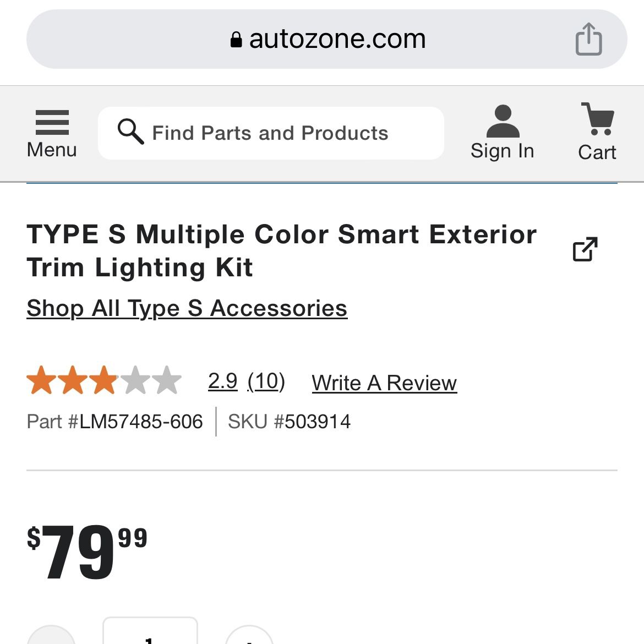View the 10 customer reviews
The height and width of the screenshot is (644, 644).
coord(266,381)
